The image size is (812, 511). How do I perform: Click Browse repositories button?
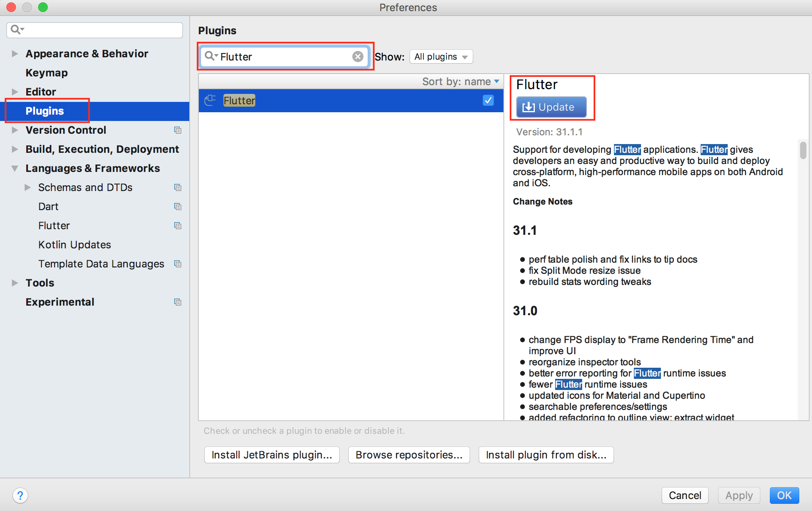[409, 455]
